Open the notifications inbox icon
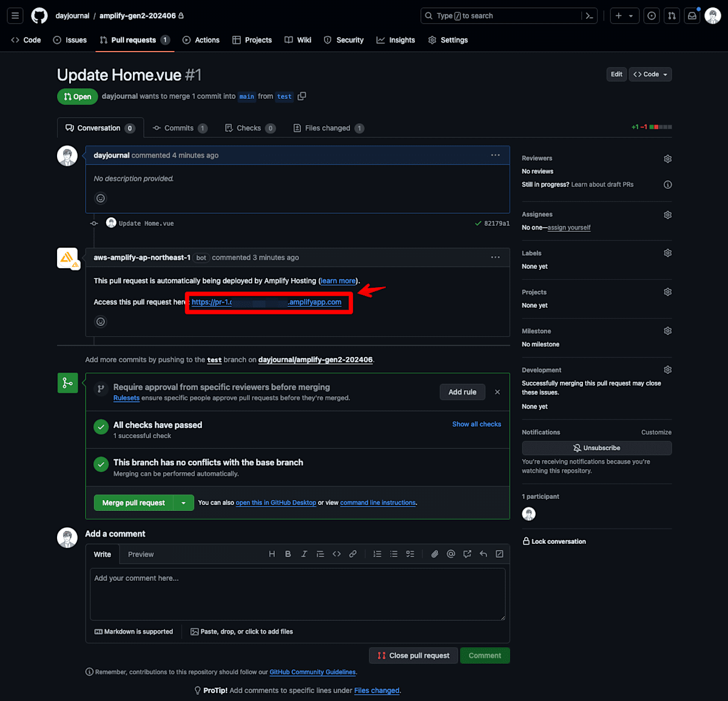 click(x=692, y=16)
